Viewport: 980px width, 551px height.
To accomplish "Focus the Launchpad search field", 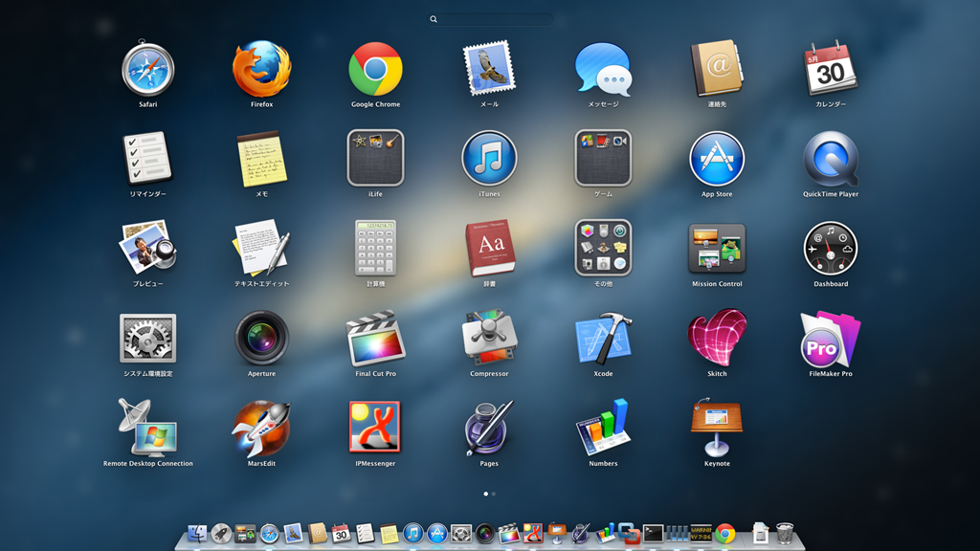I will (491, 19).
